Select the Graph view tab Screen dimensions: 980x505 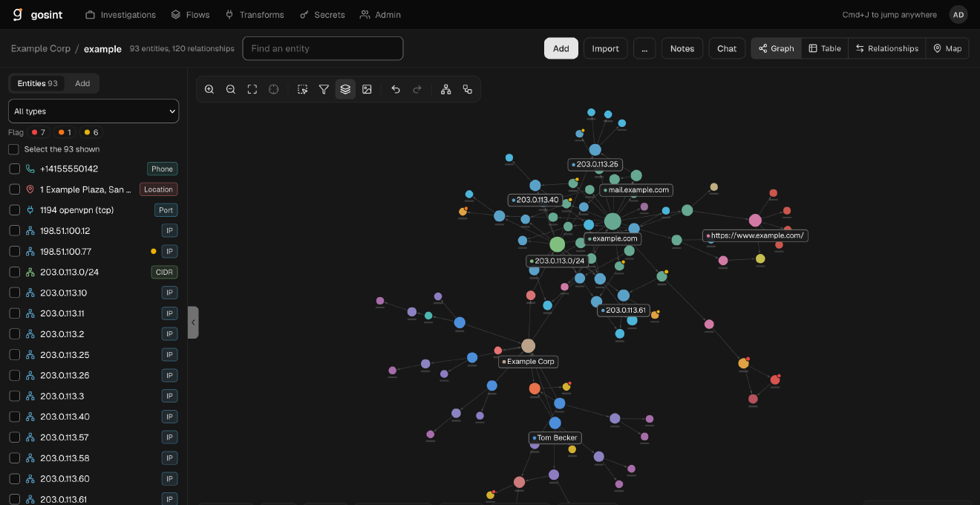[x=776, y=48]
